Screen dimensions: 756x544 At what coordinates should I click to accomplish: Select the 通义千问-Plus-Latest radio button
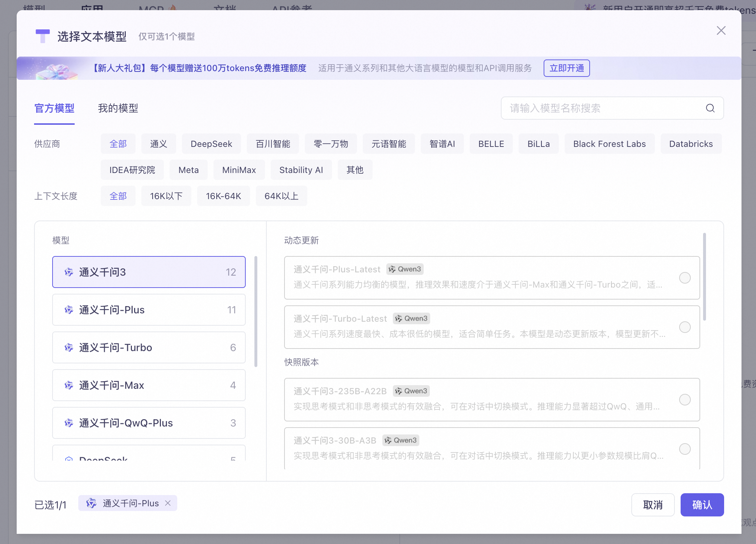click(685, 278)
